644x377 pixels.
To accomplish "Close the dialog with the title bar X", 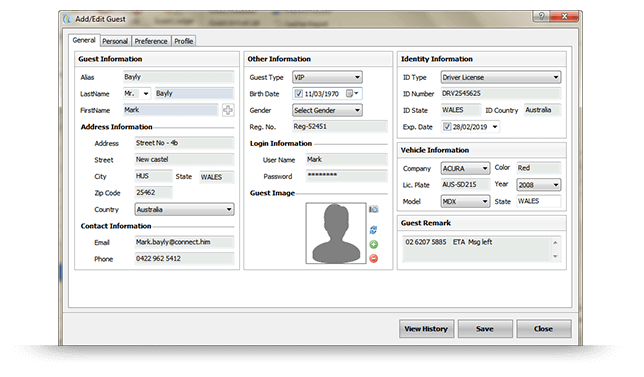I will coord(564,16).
